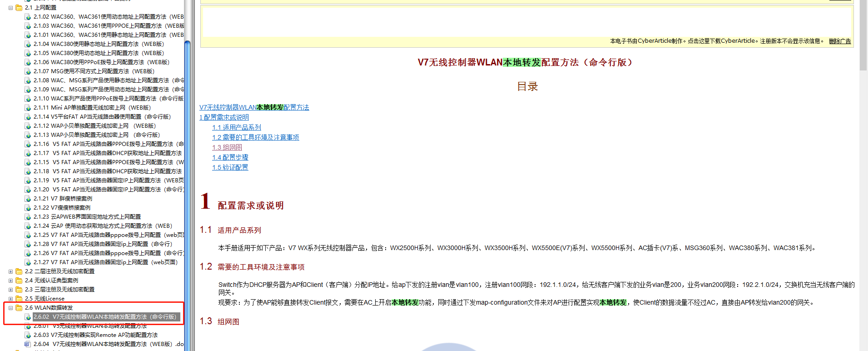This screenshot has width=868, height=351.
Task: Click the article icon for 2.1.06 WAC380 PPPoE拨号
Action: 28,62
